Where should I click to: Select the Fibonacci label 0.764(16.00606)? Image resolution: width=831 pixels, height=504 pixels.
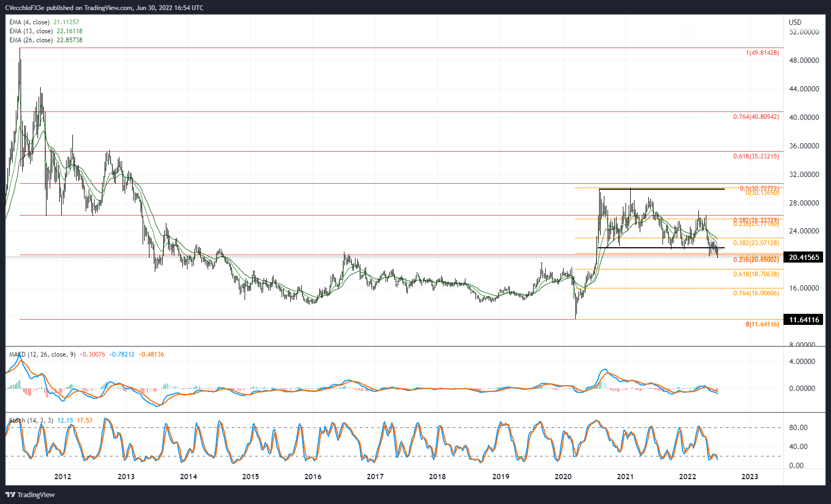tap(755, 293)
